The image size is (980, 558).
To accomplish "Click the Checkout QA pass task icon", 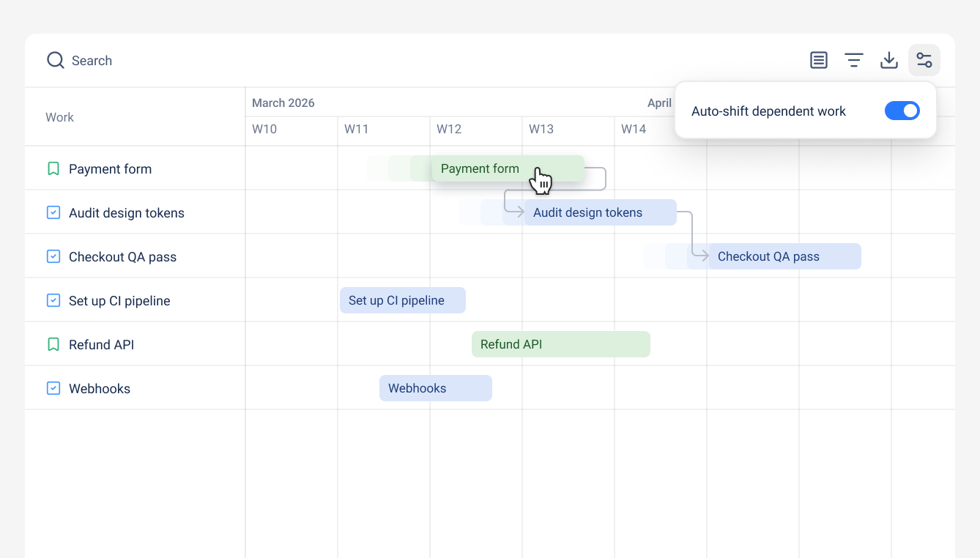I will point(53,256).
